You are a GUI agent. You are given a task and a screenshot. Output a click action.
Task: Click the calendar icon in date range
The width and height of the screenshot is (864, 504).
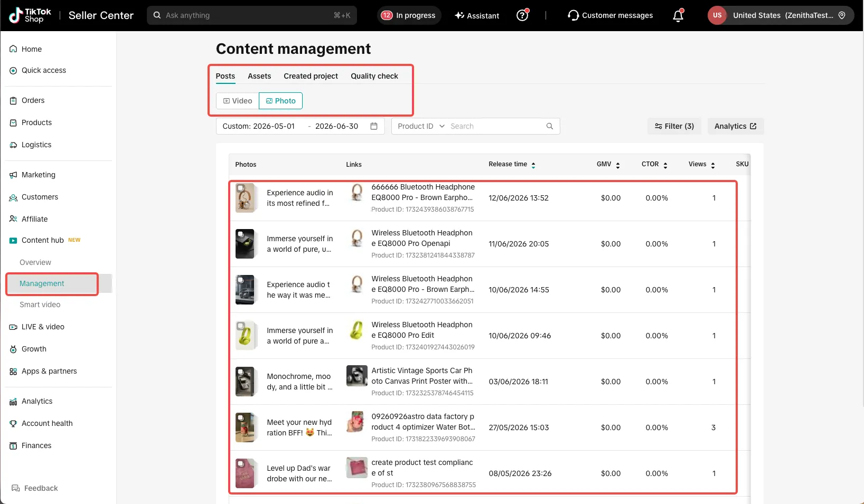pos(374,126)
